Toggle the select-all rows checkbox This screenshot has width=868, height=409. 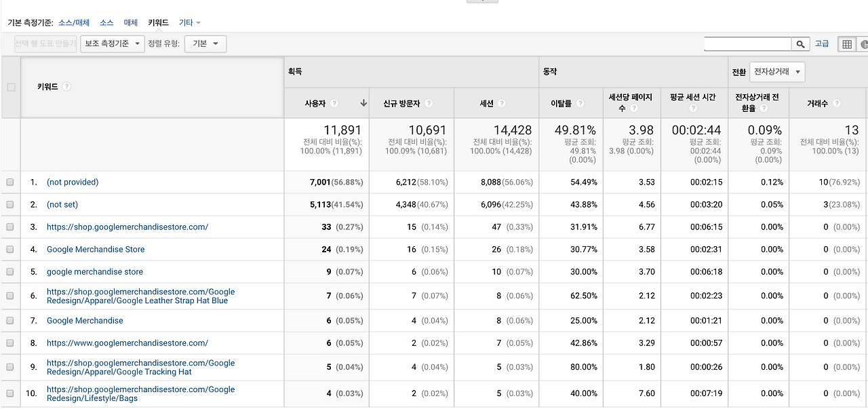[10, 87]
